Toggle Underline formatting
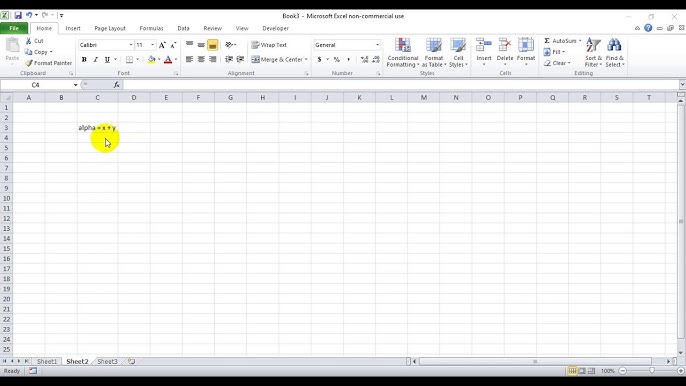686x386 pixels. [x=107, y=60]
